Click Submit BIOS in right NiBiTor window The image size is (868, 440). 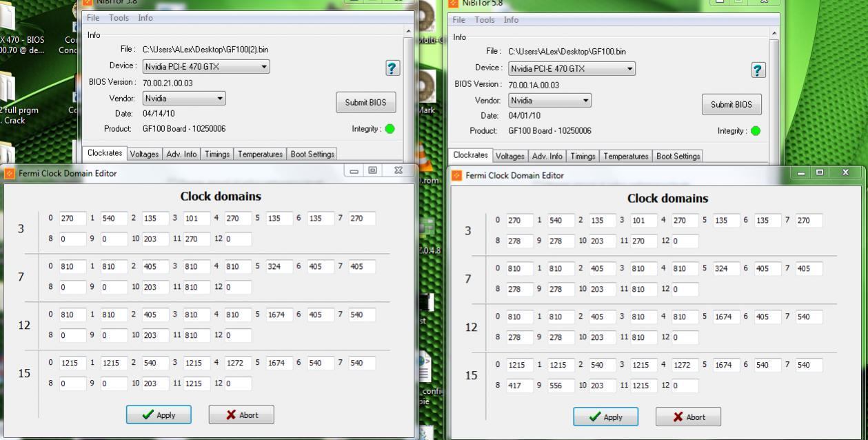point(731,105)
